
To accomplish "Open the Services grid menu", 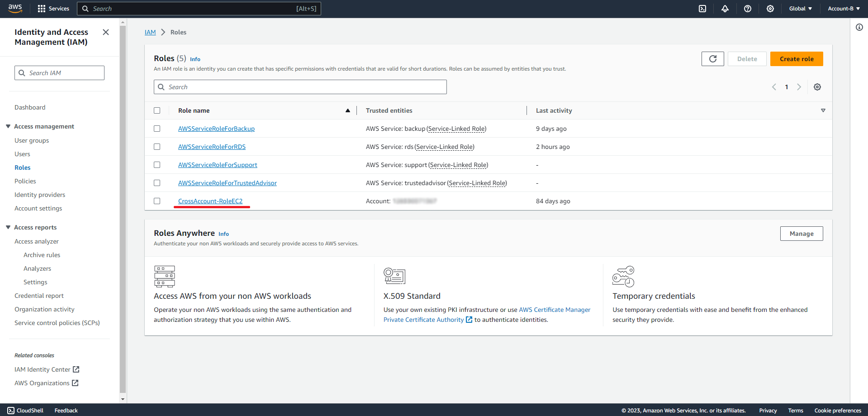I will pos(53,9).
